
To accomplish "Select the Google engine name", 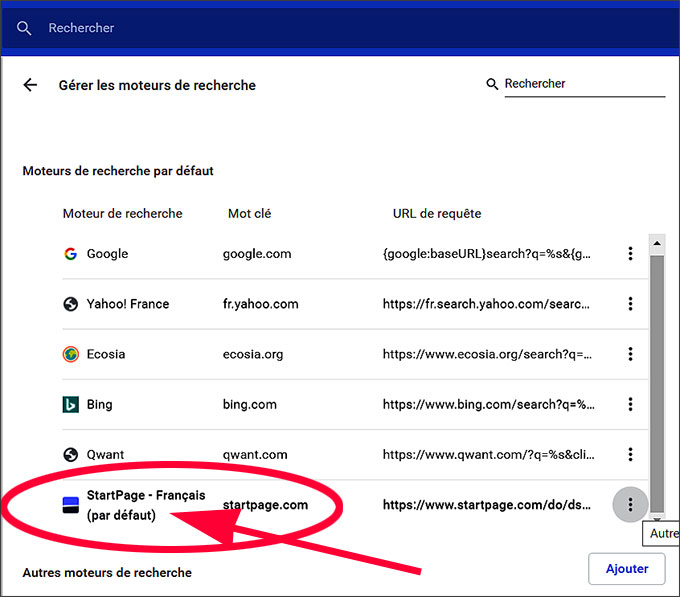I will coord(108,254).
